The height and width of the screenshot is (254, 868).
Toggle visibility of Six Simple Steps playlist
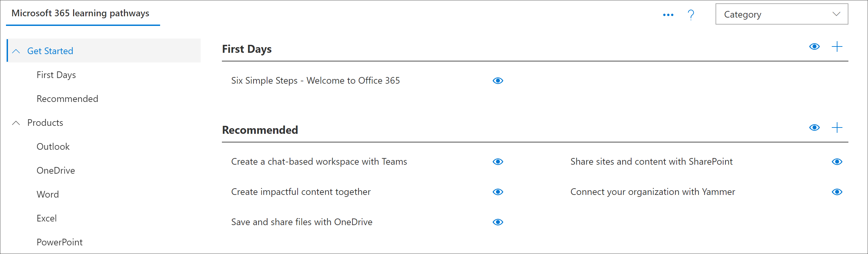(498, 80)
